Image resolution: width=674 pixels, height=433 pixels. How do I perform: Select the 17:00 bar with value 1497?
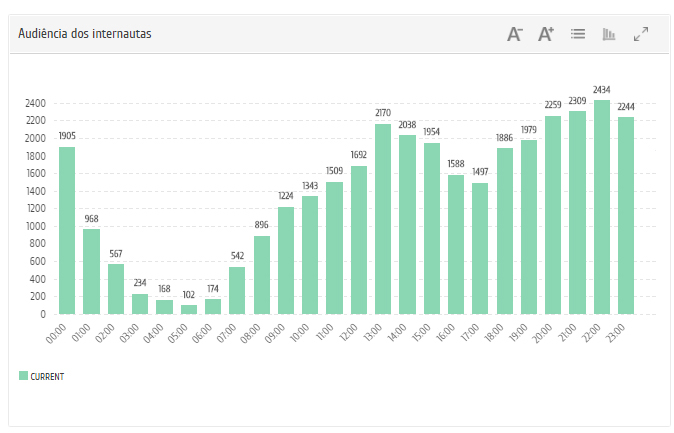480,248
